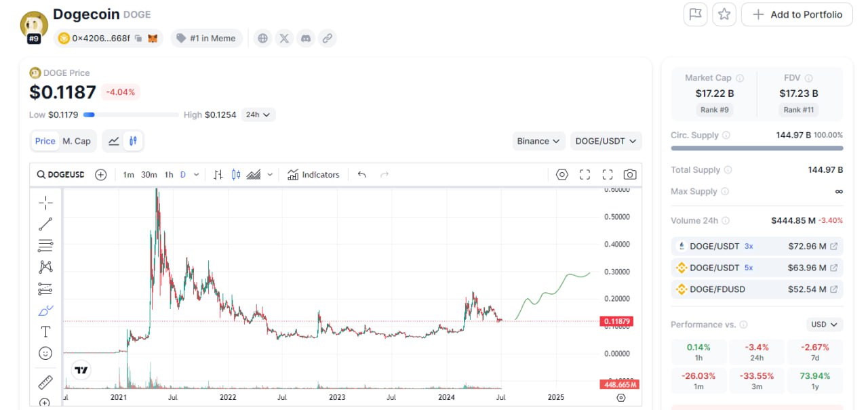Take a chart snapshot with camera icon
This screenshot has width=868, height=410.
630,175
